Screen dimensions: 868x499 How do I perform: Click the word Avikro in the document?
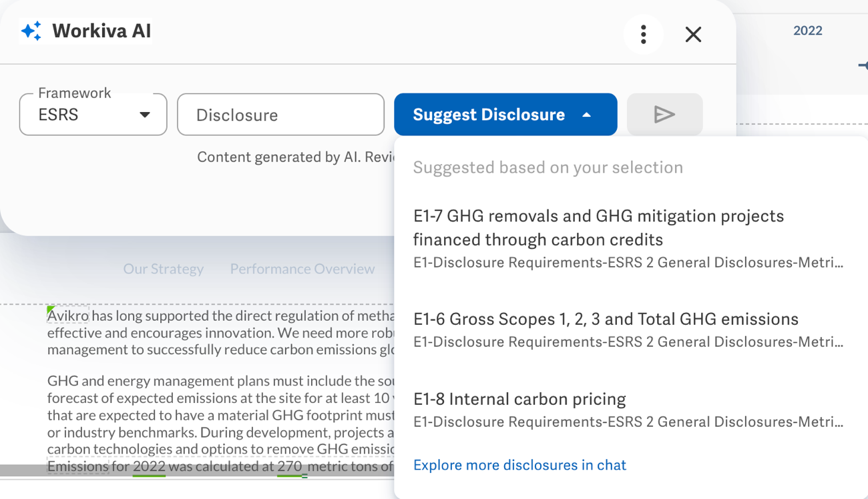pos(68,316)
